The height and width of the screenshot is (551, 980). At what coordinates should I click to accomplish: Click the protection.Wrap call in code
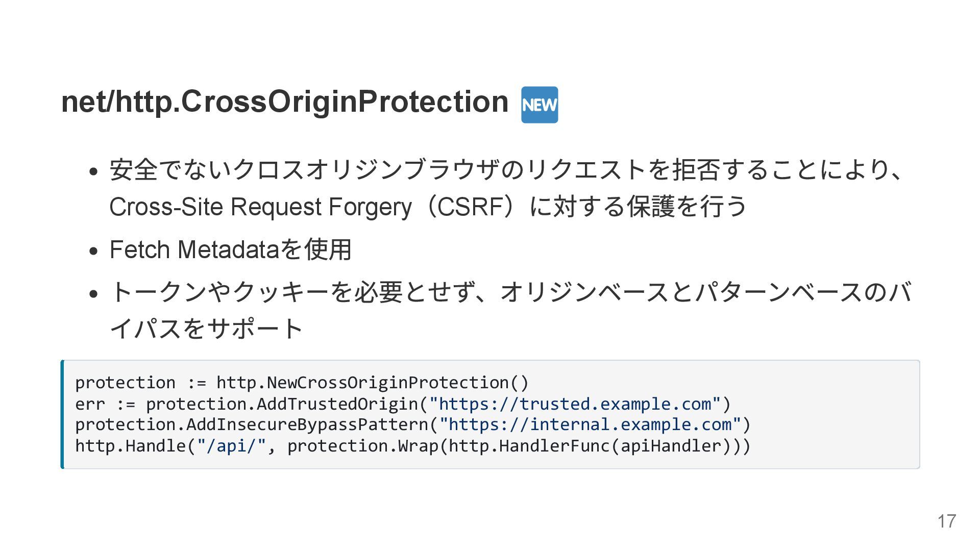click(363, 446)
